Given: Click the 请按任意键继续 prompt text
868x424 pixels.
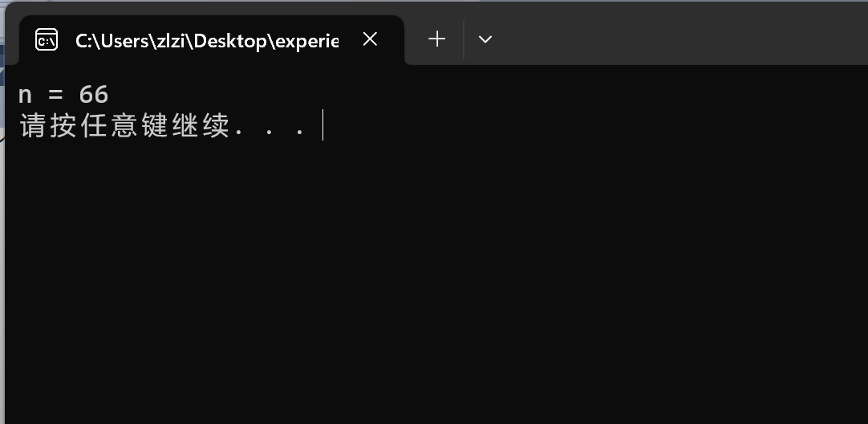Looking at the screenshot, I should (124, 127).
